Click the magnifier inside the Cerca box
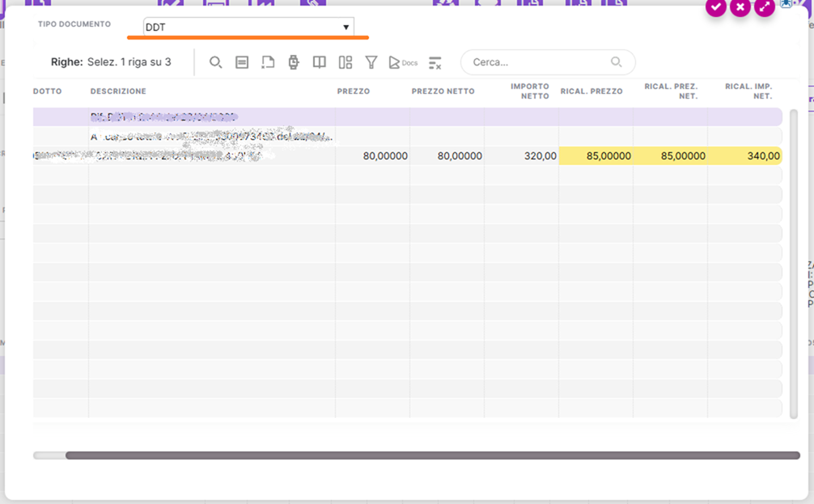814x504 pixels. click(x=617, y=62)
